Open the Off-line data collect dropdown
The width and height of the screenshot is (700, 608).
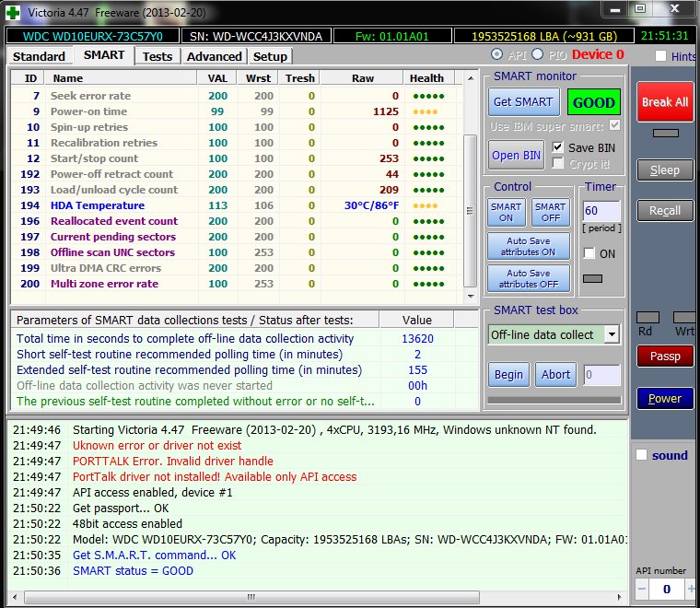point(612,335)
